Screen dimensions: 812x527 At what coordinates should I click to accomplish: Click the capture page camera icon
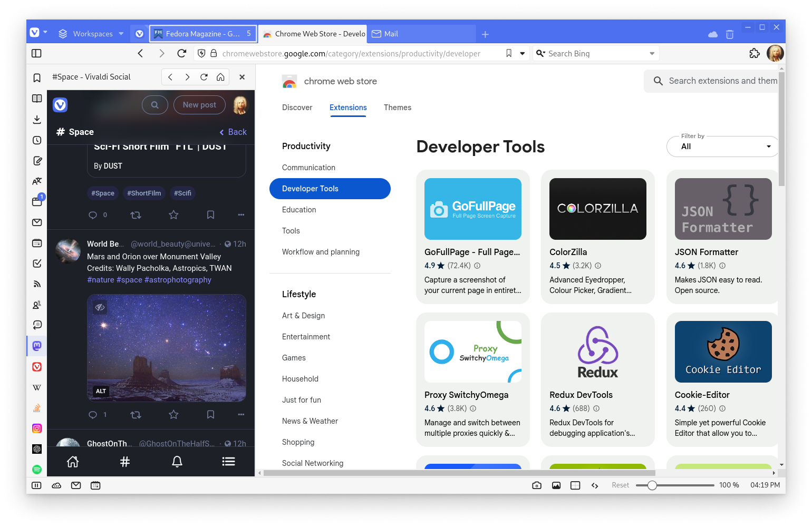(x=537, y=485)
